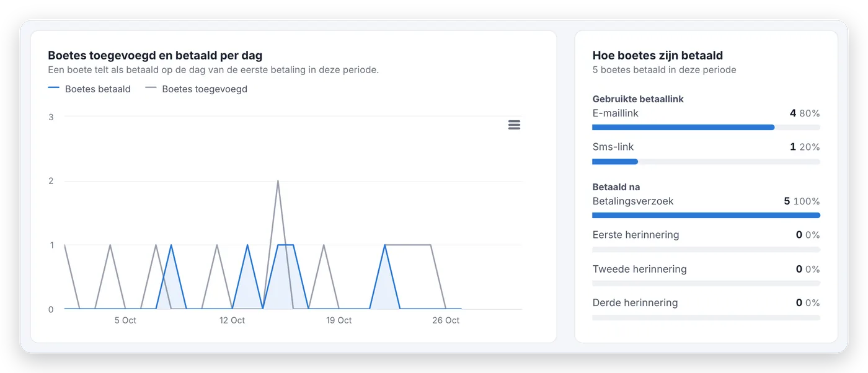868x373 pixels.
Task: Click the "Gebruikte betaallink" section label
Action: click(638, 99)
